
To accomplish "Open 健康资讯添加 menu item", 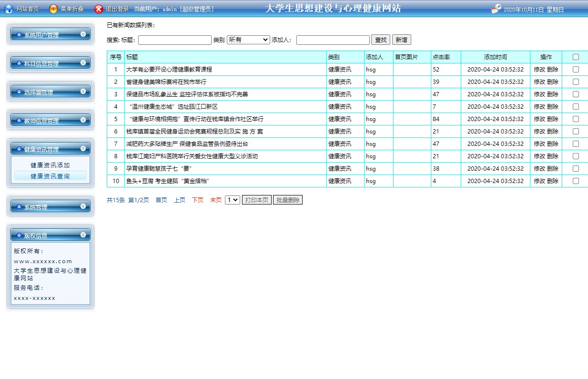I will pos(50,165).
